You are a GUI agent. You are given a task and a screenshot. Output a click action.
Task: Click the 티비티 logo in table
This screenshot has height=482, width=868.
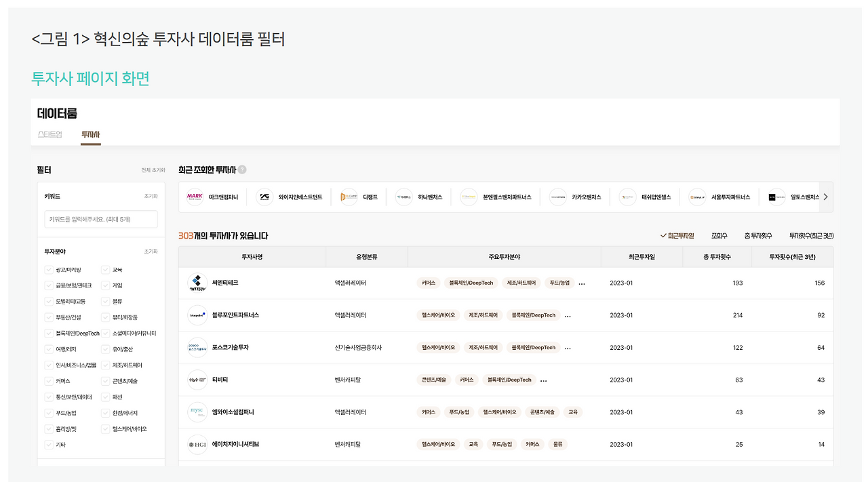[x=197, y=380]
